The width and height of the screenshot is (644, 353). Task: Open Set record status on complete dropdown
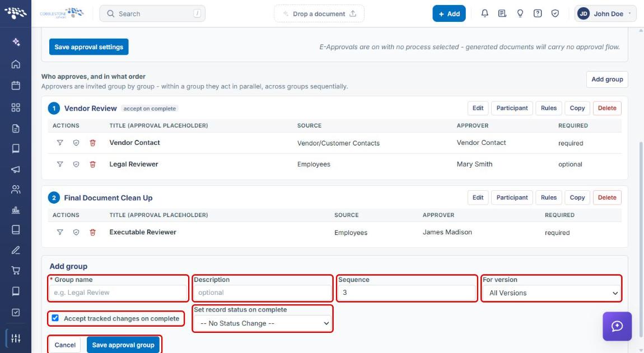point(263,323)
